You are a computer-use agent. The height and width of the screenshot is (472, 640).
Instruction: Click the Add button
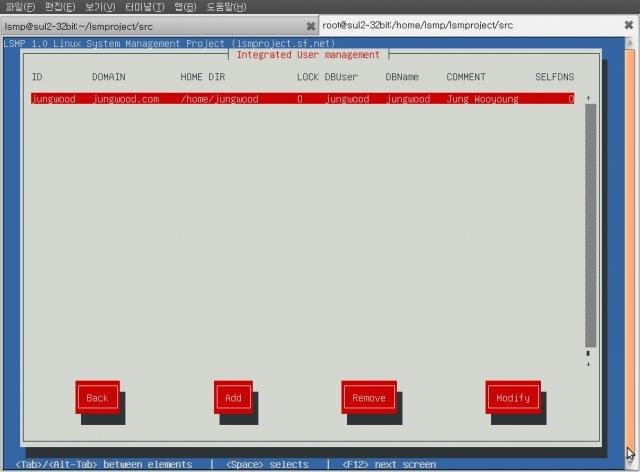(233, 398)
